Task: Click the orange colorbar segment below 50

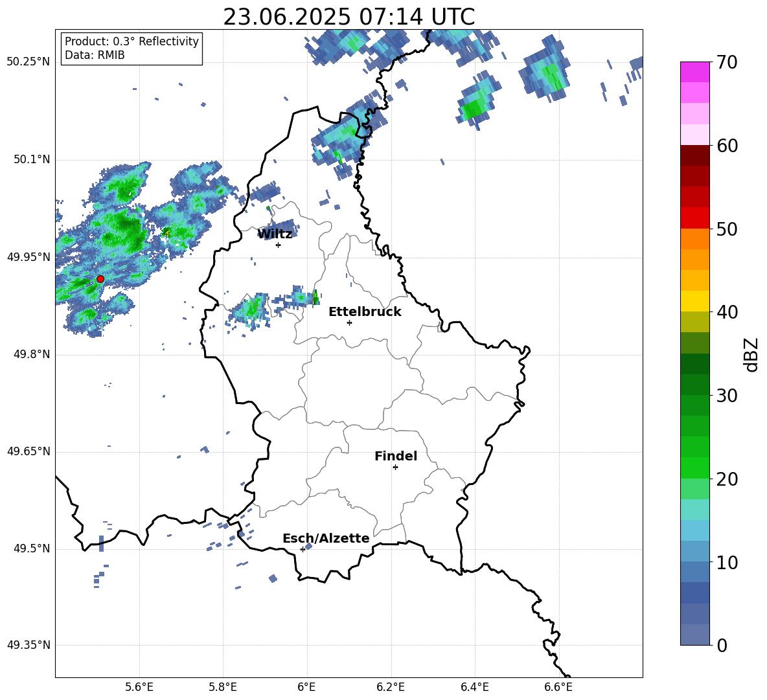Action: click(694, 238)
